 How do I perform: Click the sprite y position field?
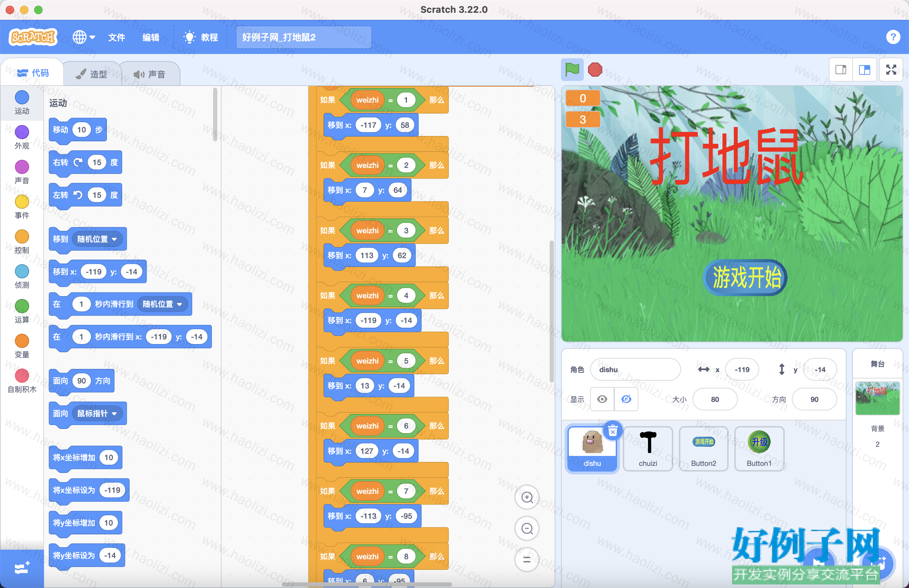(820, 369)
